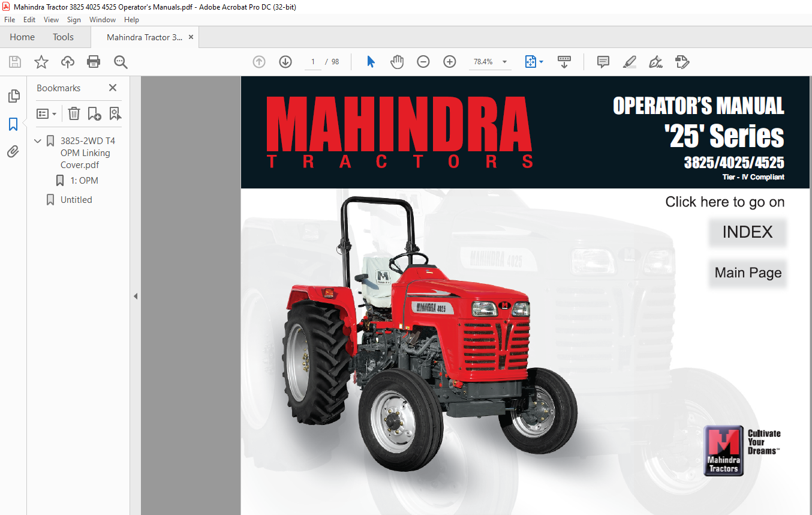Switch to the Tools tab
The height and width of the screenshot is (515, 812).
pos(63,37)
